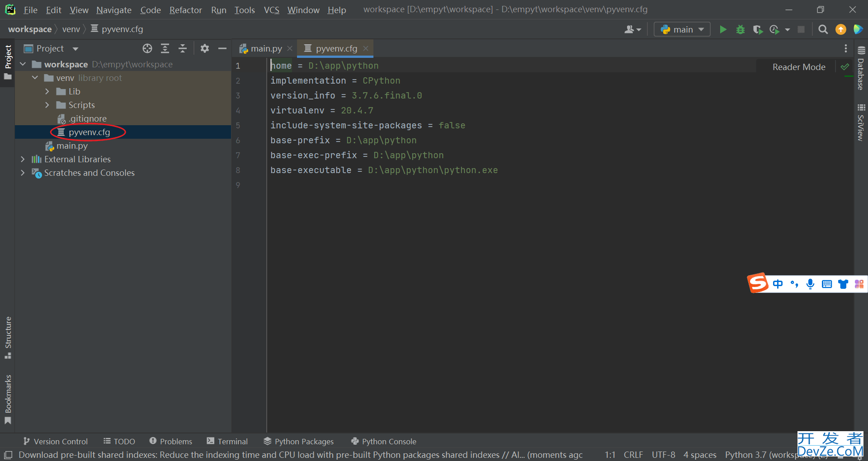Toggle Chinese input mode in Sogou bar
Viewport: 868px width, 461px height.
point(778,284)
